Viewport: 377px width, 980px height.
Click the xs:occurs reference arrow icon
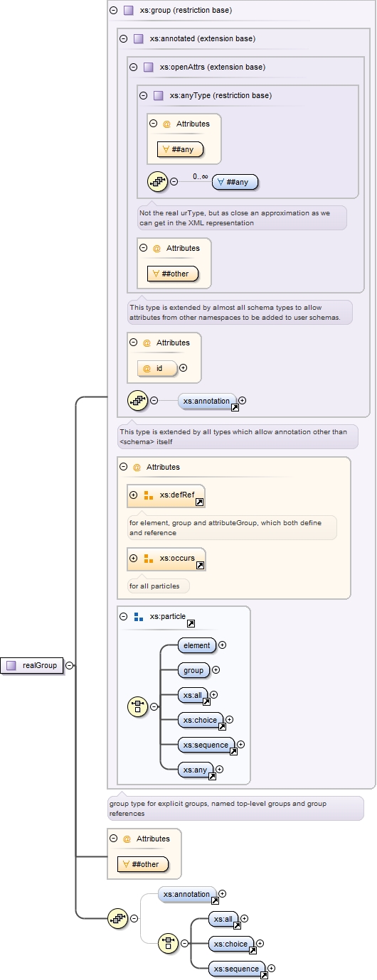(x=200, y=565)
